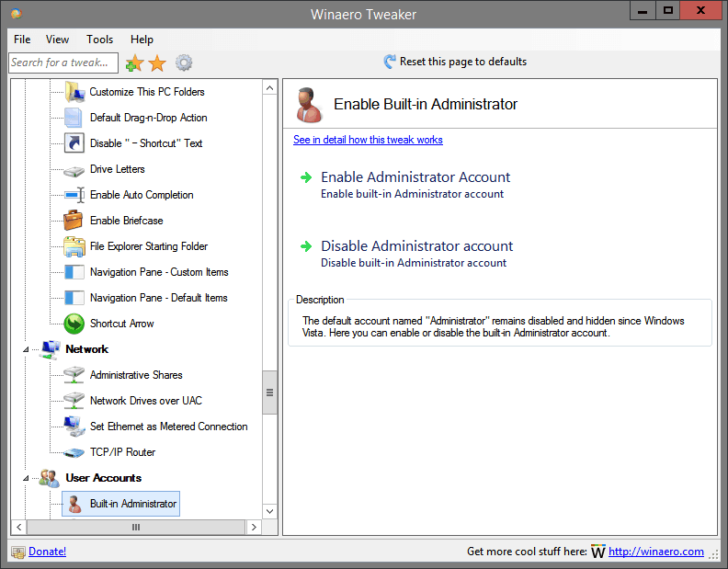The height and width of the screenshot is (569, 728).
Task: Click the Set Ethernet as Metered icon
Action: 74,427
